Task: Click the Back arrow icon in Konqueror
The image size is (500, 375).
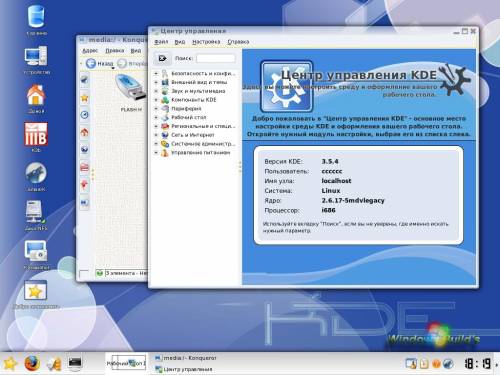Action: coord(91,63)
